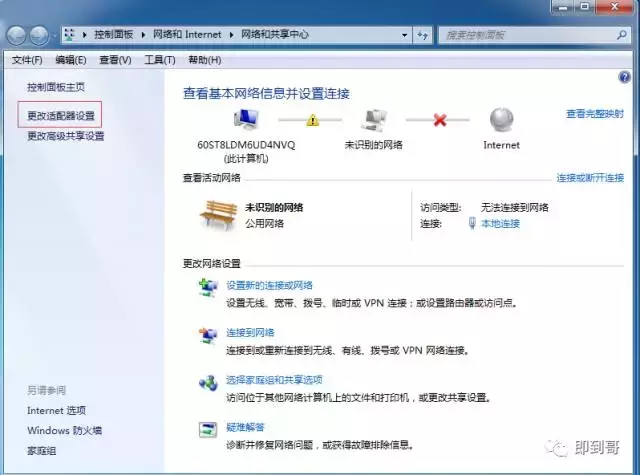Click the homegroup icon beside 选择家庭组和共享选项
The image size is (640, 475).
point(208,383)
